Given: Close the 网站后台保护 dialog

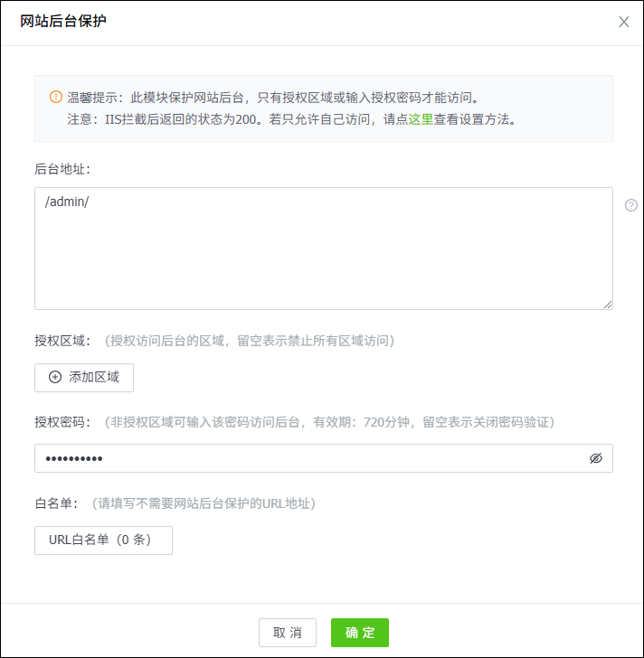Looking at the screenshot, I should (623, 22).
